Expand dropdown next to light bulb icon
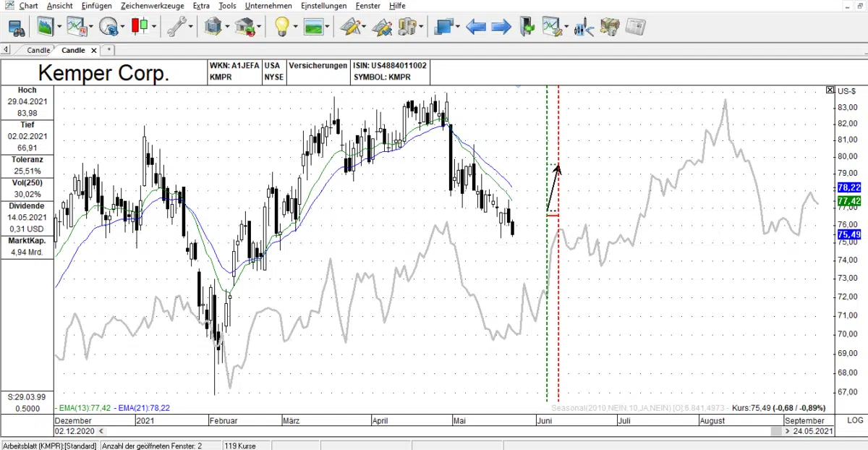The image size is (868, 450). 295,27
